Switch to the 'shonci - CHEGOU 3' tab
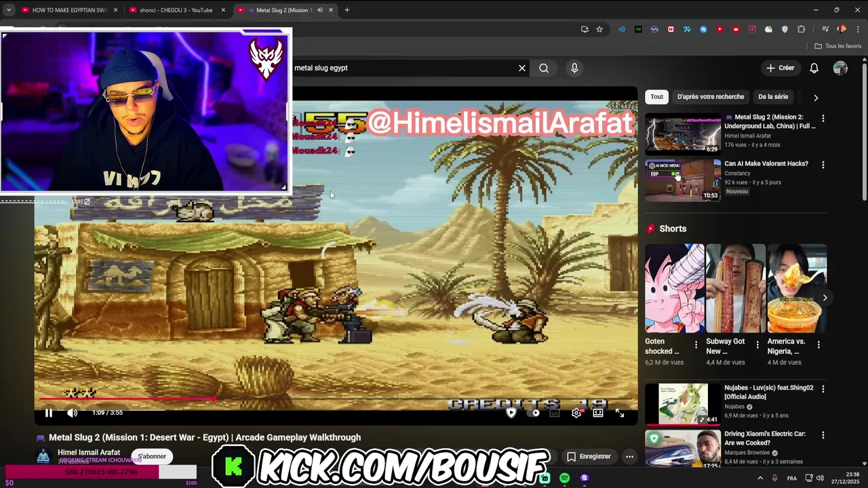Screen dimensions: 868x488 click(176, 10)
